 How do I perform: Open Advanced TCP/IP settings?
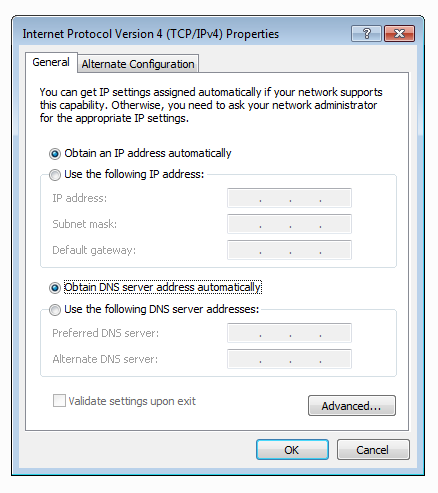[352, 406]
